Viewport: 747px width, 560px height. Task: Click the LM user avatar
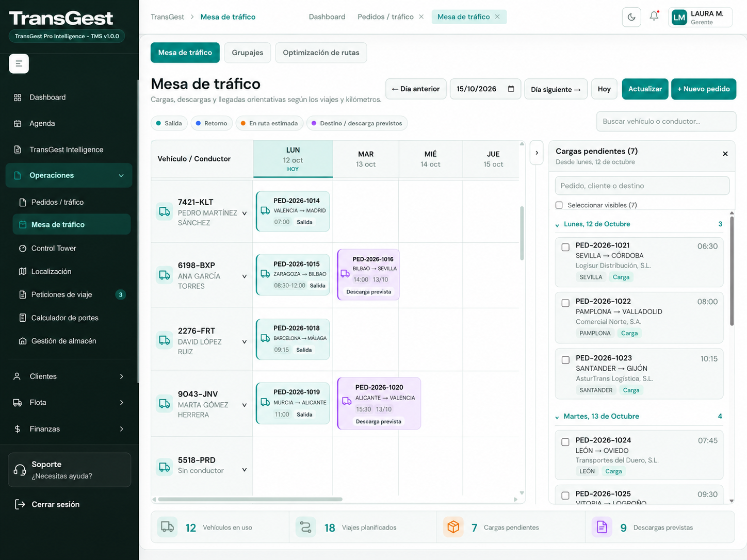(x=679, y=18)
